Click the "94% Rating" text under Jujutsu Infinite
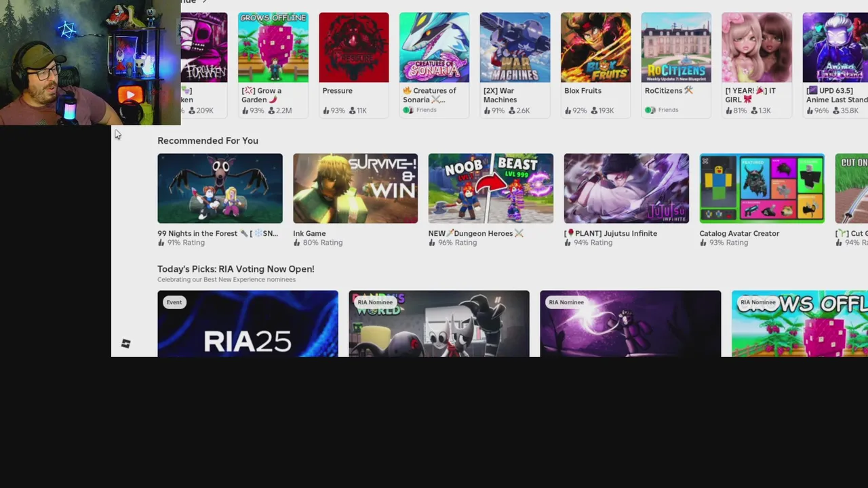Viewport: 868px width, 488px height. (x=593, y=243)
